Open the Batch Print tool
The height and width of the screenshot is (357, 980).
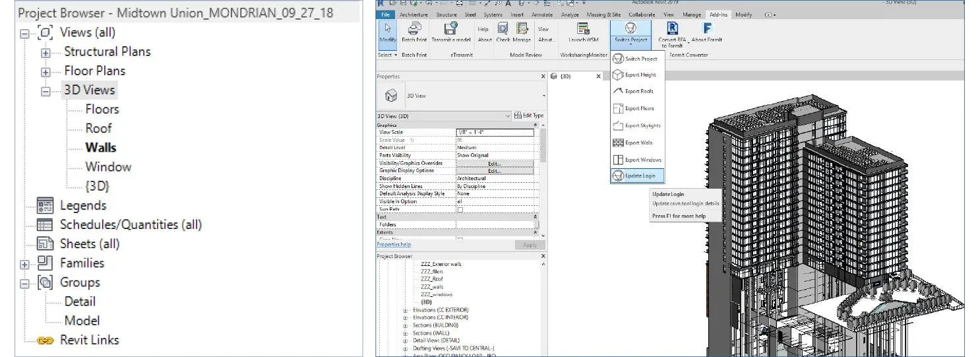[413, 33]
